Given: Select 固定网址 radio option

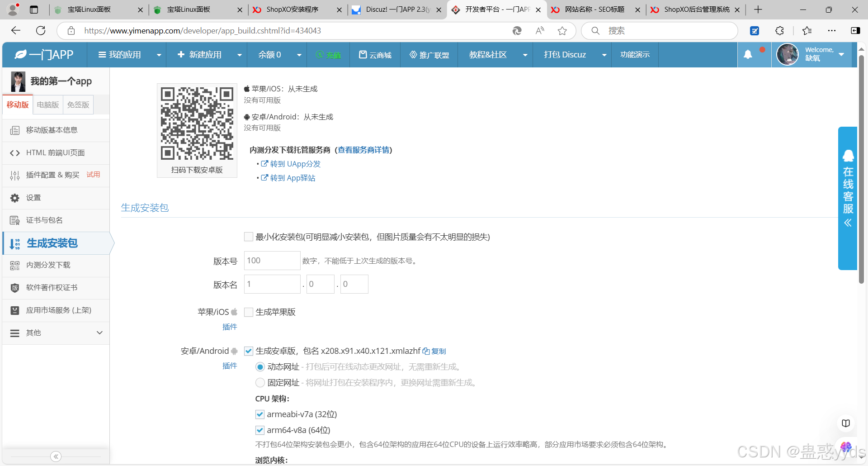Looking at the screenshot, I should (260, 383).
